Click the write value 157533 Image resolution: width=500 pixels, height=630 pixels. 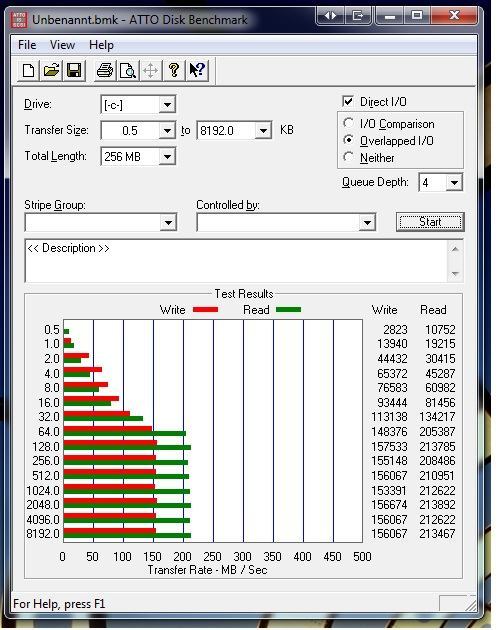(x=389, y=446)
